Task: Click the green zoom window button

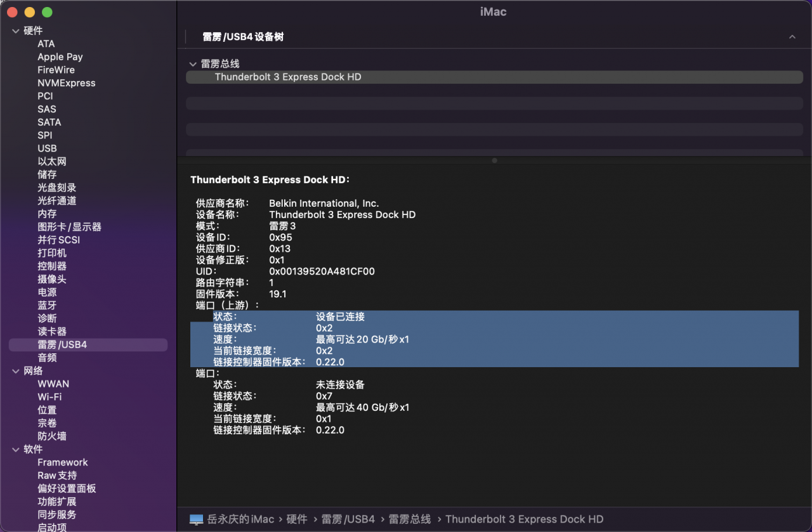Action: (x=47, y=13)
